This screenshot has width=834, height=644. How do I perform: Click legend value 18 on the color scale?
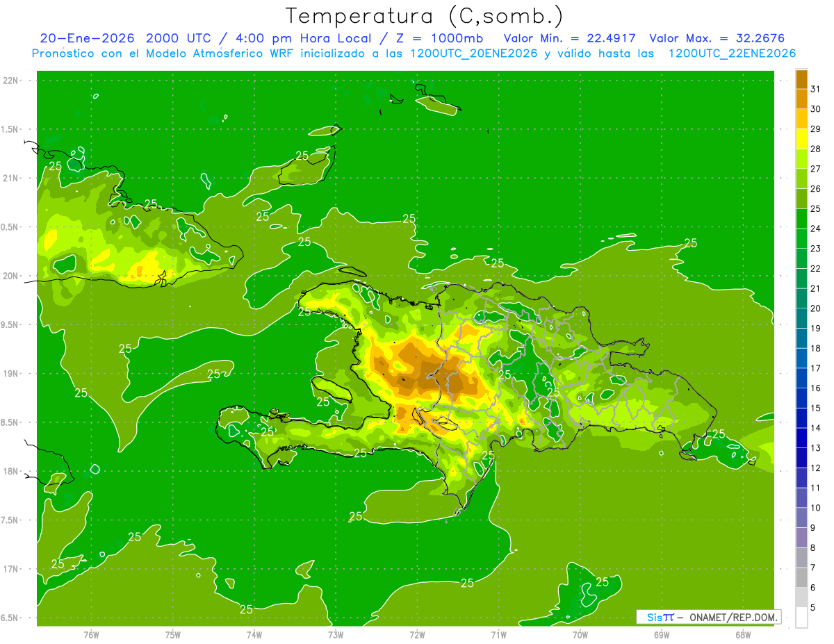click(815, 348)
